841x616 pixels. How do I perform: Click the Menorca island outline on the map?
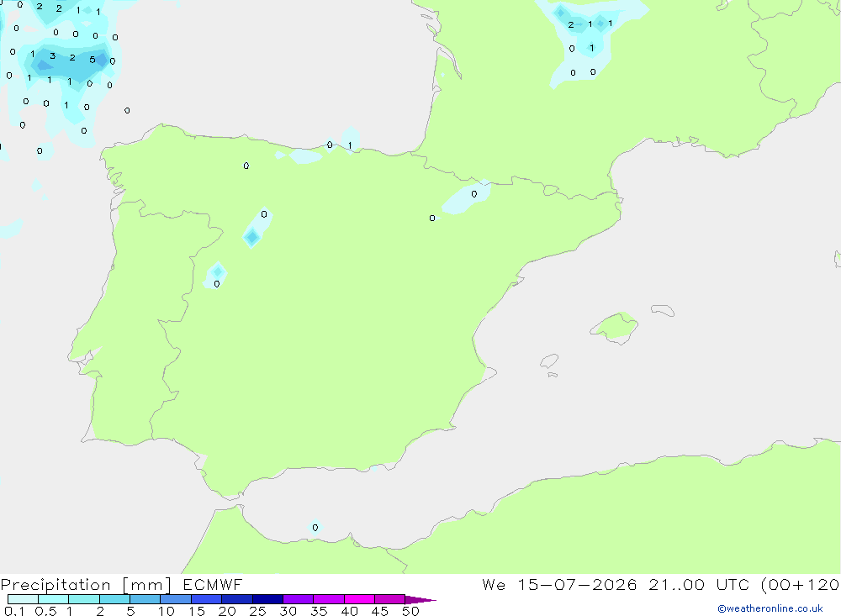coord(663,310)
